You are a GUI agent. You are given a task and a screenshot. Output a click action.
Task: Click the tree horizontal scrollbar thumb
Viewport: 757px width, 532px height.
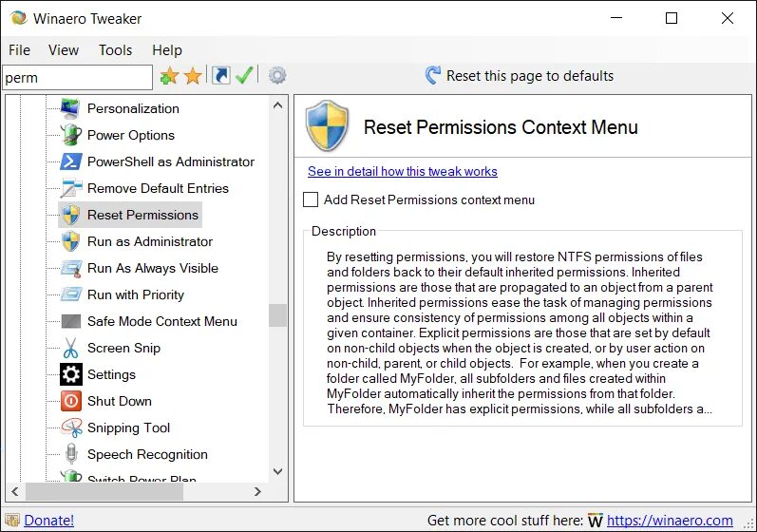pyautogui.click(x=104, y=491)
